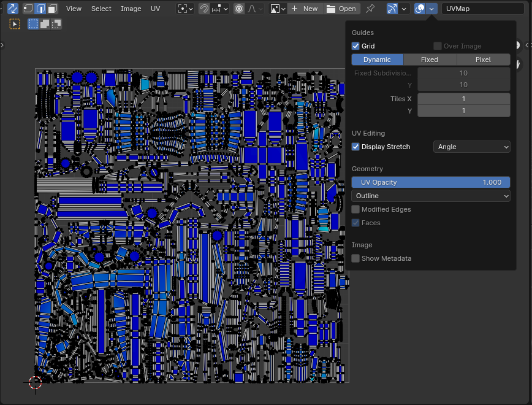Open the Select menu

coord(101,9)
